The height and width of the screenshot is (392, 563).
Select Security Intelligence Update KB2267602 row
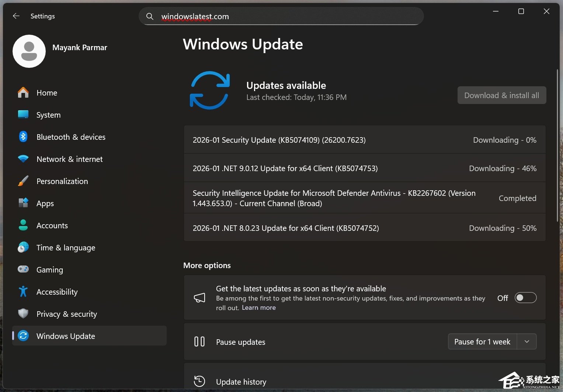click(x=365, y=198)
